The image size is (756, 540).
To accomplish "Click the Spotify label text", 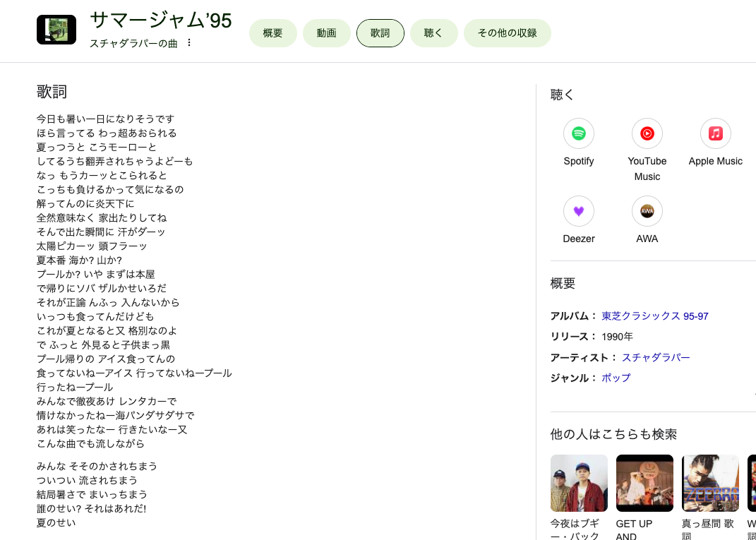I will [579, 161].
